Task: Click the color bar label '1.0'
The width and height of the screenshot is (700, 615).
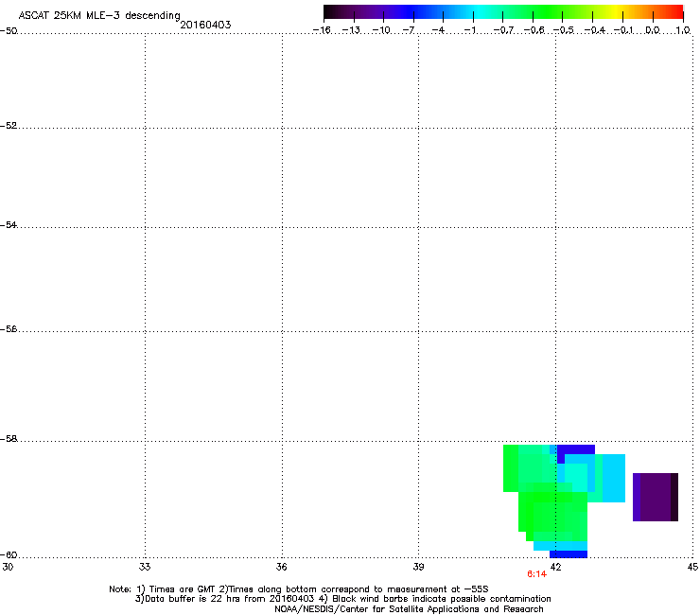Action: point(683,30)
